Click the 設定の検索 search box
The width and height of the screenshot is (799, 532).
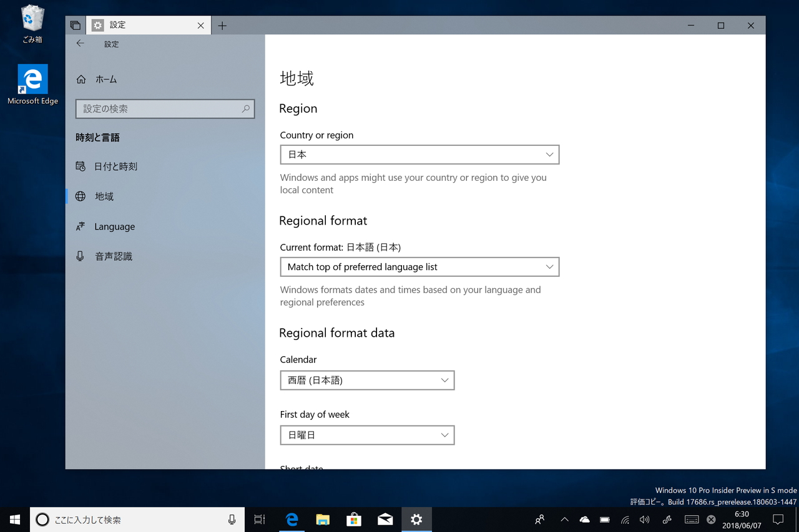[165, 109]
